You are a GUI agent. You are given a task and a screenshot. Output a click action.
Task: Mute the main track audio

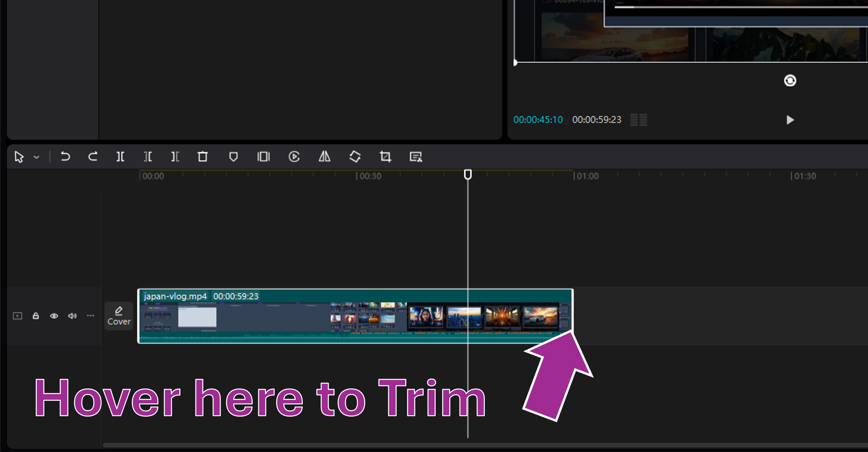tap(72, 316)
